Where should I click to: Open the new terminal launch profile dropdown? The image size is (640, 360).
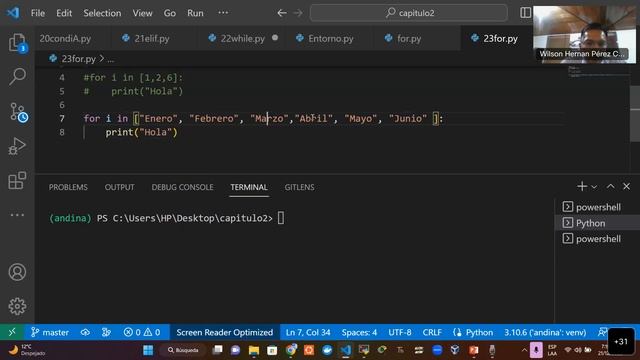click(594, 187)
